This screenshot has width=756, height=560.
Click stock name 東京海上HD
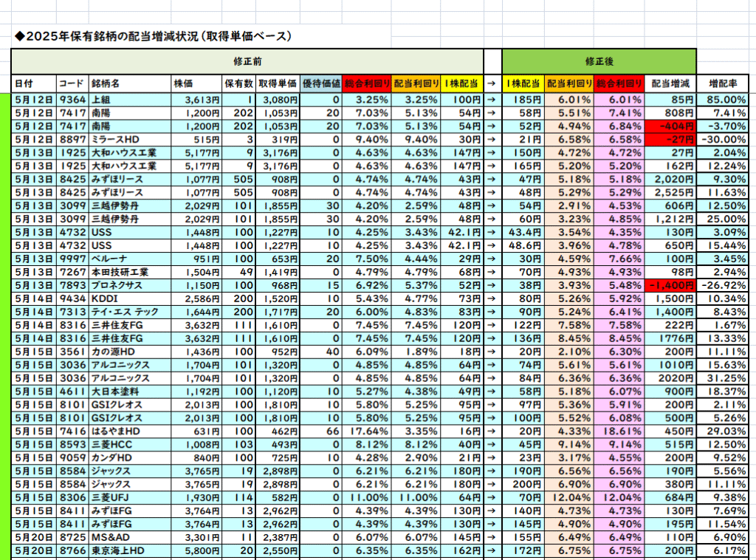tap(130, 551)
